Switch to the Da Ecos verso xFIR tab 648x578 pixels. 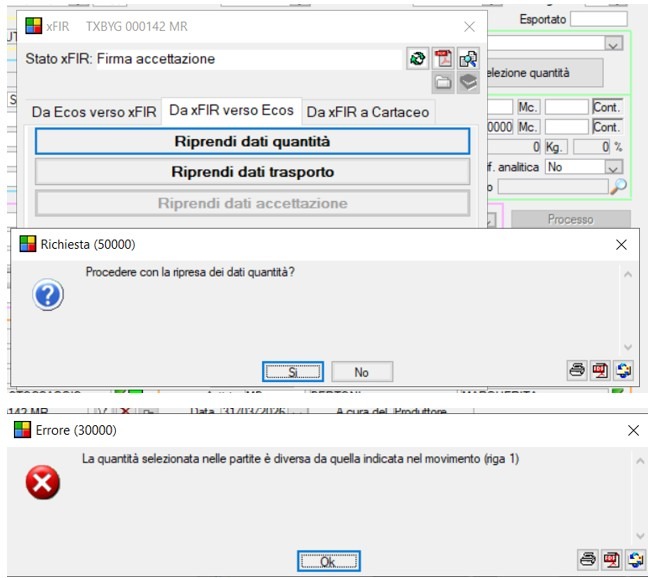pyautogui.click(x=93, y=112)
